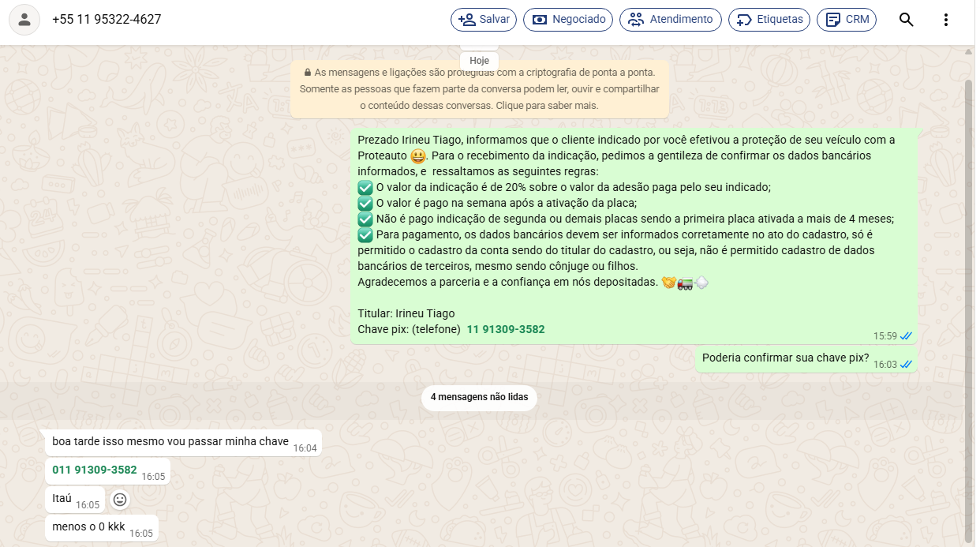Click the "Poderia confirmar sua chave pix?" message

(785, 358)
